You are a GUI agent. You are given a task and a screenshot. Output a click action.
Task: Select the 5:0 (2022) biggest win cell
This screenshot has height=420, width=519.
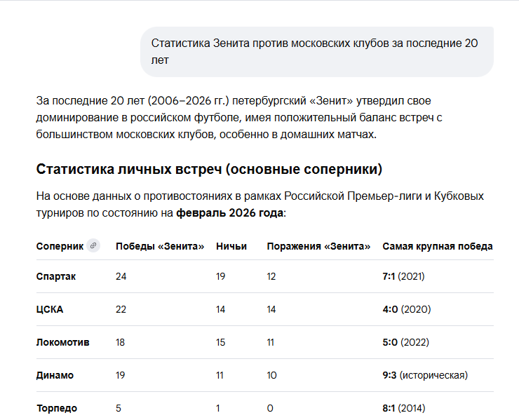[406, 342]
